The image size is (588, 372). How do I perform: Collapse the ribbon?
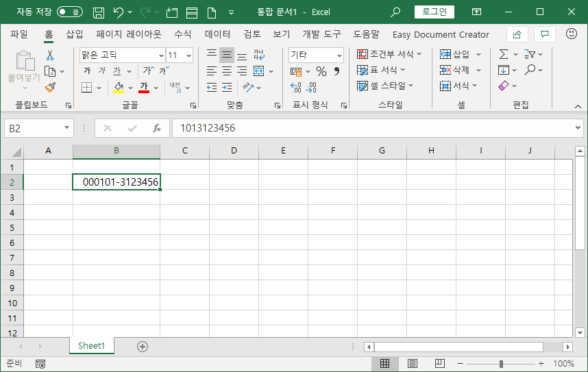(578, 106)
